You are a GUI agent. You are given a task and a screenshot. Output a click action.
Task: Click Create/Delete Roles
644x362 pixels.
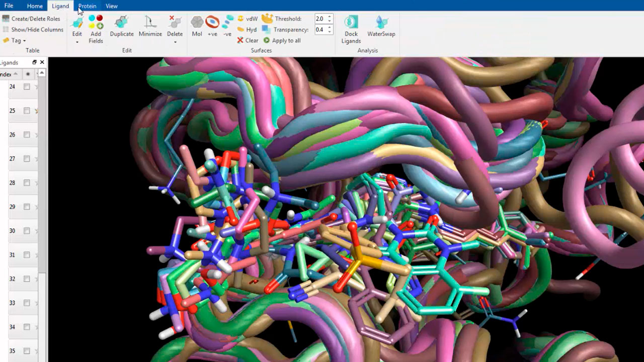pos(35,19)
